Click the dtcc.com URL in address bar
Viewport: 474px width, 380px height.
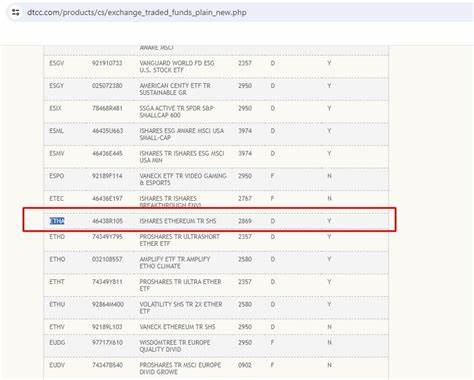pos(137,13)
